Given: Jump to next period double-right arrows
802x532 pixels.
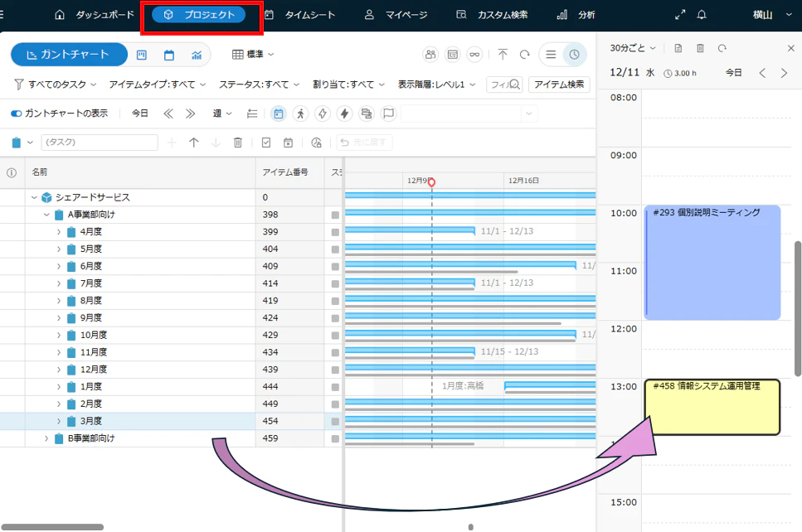Looking at the screenshot, I should tap(190, 114).
